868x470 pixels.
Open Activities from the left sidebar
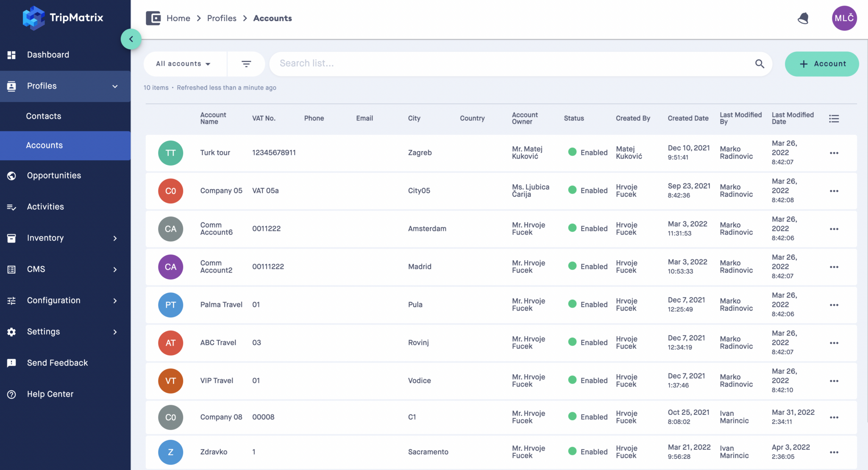coord(46,207)
